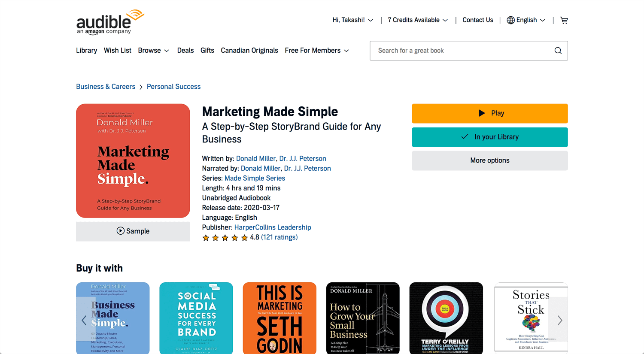The image size is (644, 354).
Task: Open author Dr. J.J. Peterson in Written by
Action: (x=303, y=159)
